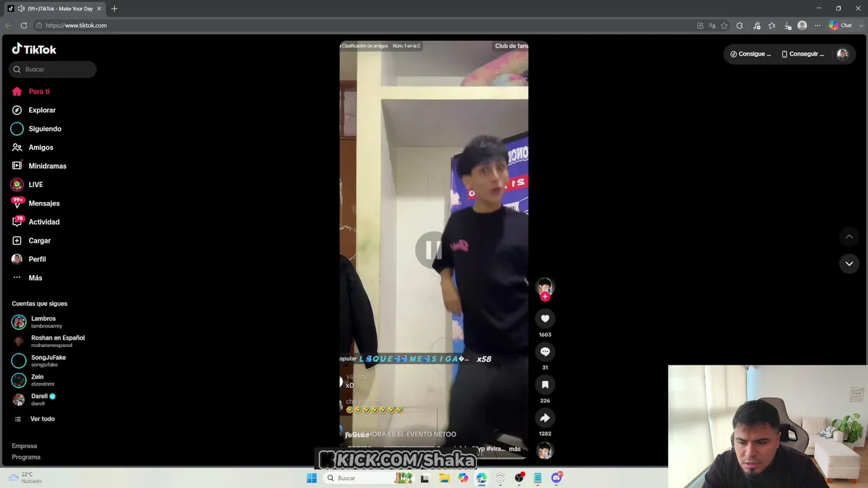Share the video with the arrow icon

pyautogui.click(x=545, y=418)
